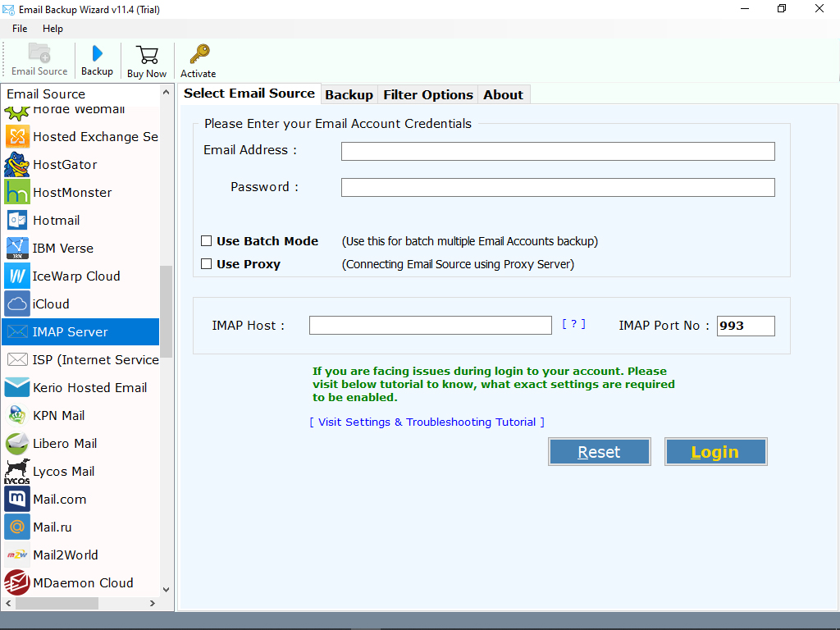Click the Activate key icon
840x630 pixels.
pos(199,54)
